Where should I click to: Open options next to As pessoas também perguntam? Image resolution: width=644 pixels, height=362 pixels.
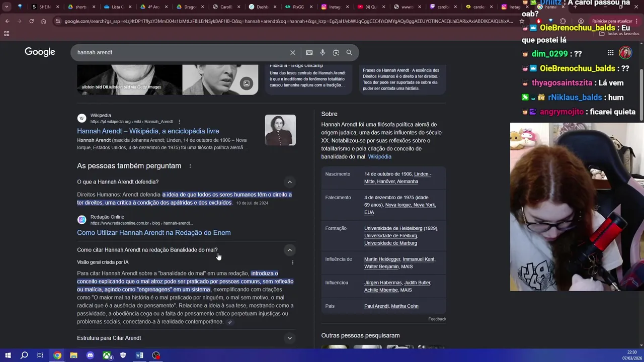point(190,166)
